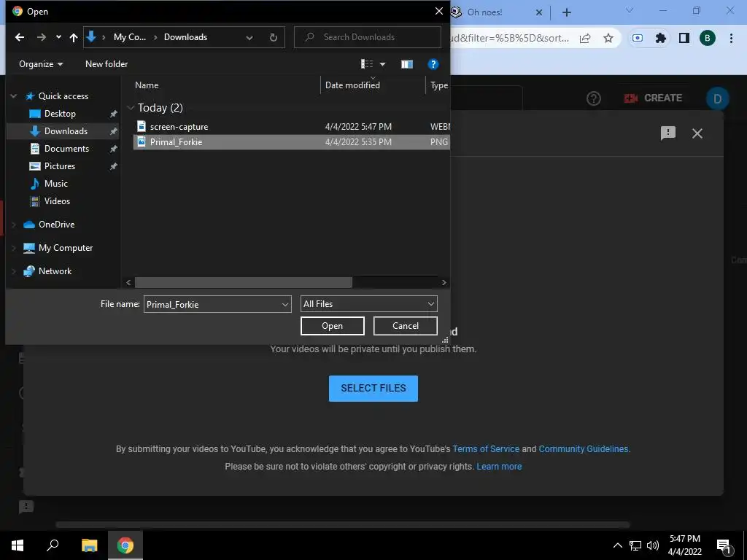Toggle the preview pane
Image resolution: width=747 pixels, height=560 pixels.
click(407, 64)
